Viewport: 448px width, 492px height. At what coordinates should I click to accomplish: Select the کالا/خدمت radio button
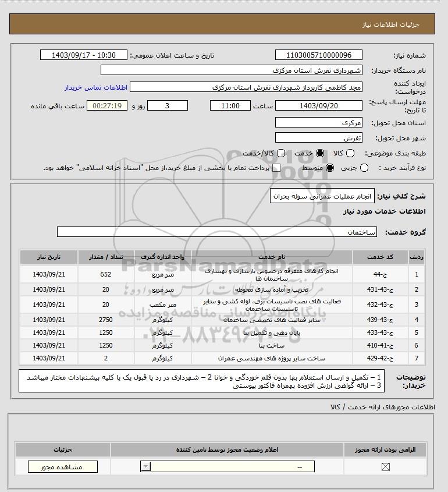(281, 153)
